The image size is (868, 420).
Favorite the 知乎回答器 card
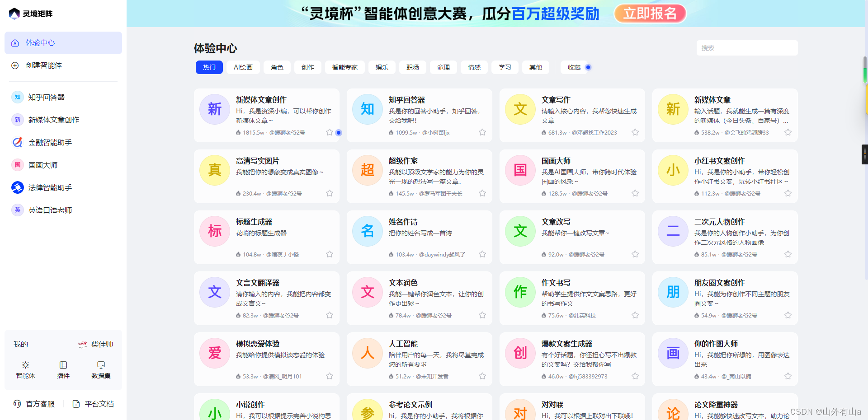click(x=482, y=132)
